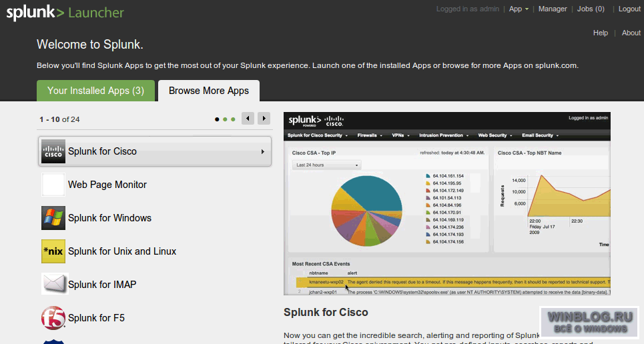Open the About link
Viewport: 644px width, 344px height.
(631, 33)
